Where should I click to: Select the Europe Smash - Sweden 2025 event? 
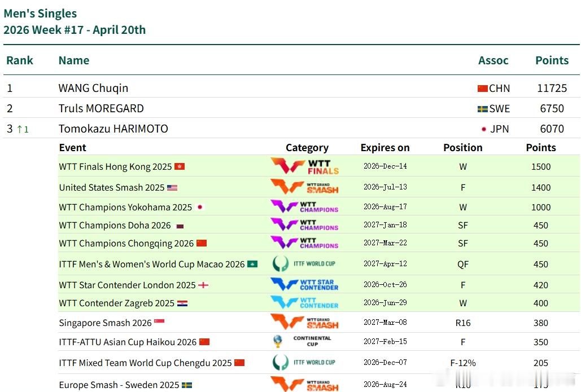[x=119, y=385]
